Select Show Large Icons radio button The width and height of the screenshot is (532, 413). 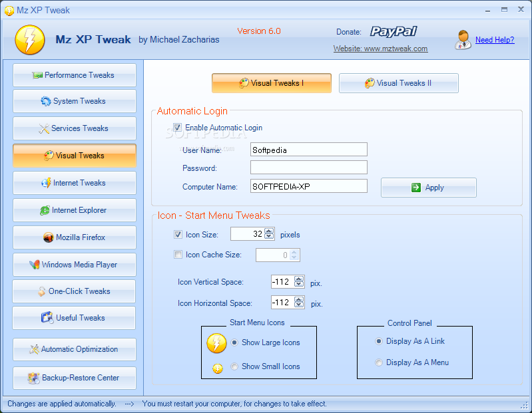(234, 343)
